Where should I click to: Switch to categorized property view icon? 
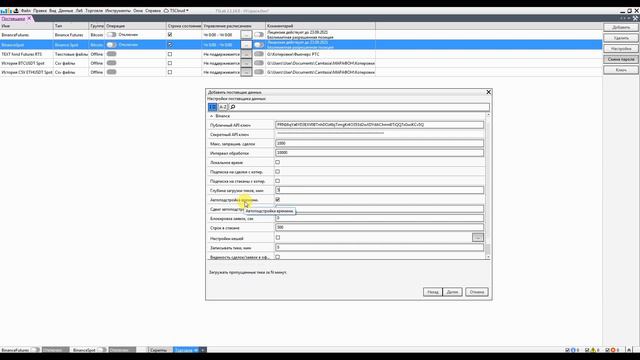coord(213,107)
